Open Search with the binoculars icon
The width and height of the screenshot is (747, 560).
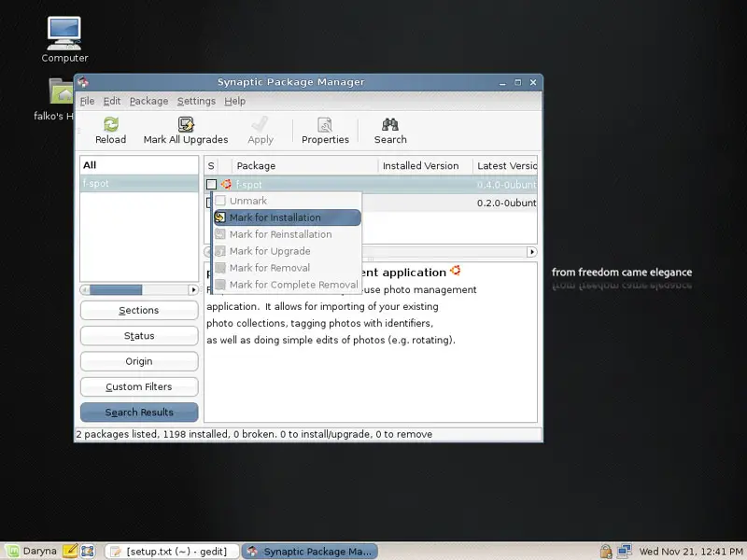(390, 125)
